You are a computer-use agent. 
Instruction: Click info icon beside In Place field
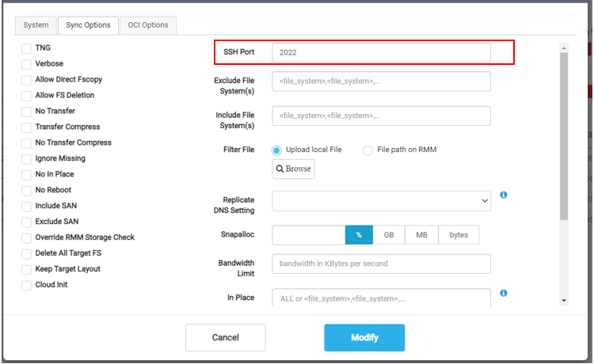point(503,294)
